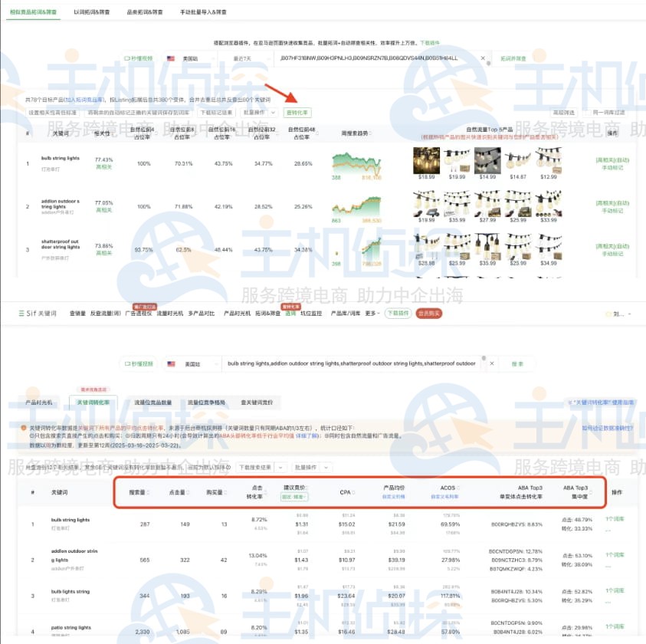Open 反查流量(词) in the Sif navbar

[106, 314]
